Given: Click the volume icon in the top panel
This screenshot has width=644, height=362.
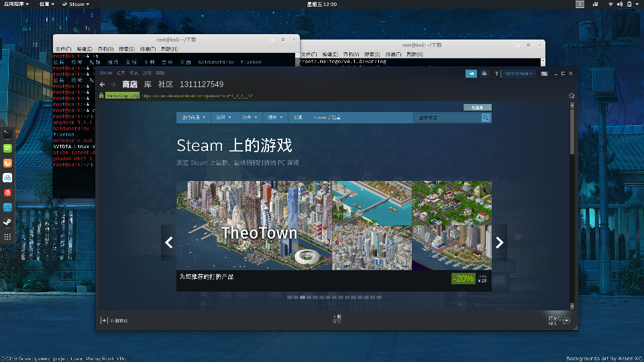Looking at the screenshot, I should click(620, 4).
